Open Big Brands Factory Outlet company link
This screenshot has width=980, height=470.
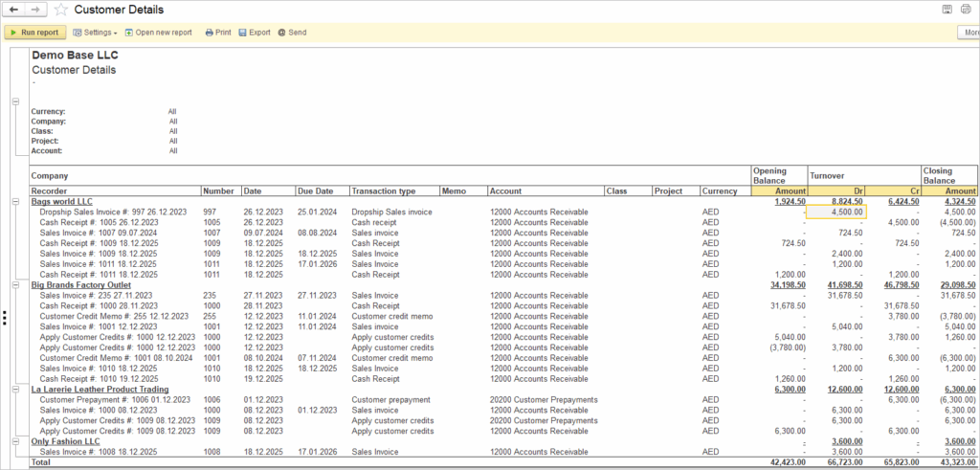(x=80, y=285)
